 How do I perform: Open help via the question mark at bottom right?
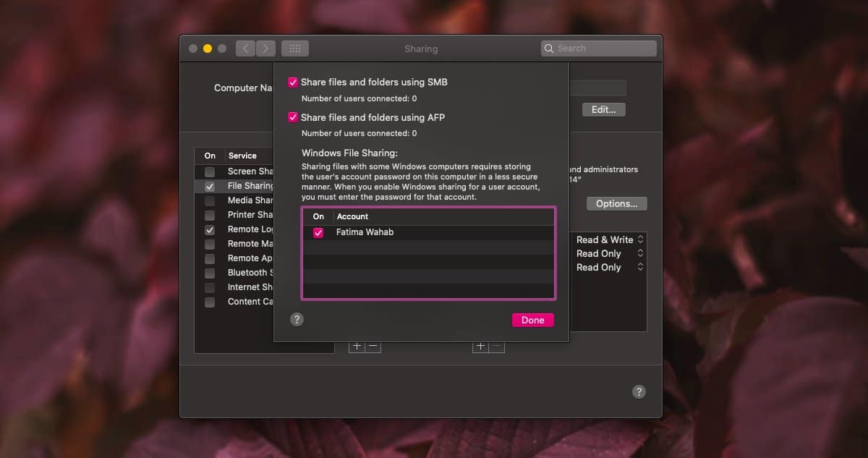point(639,391)
